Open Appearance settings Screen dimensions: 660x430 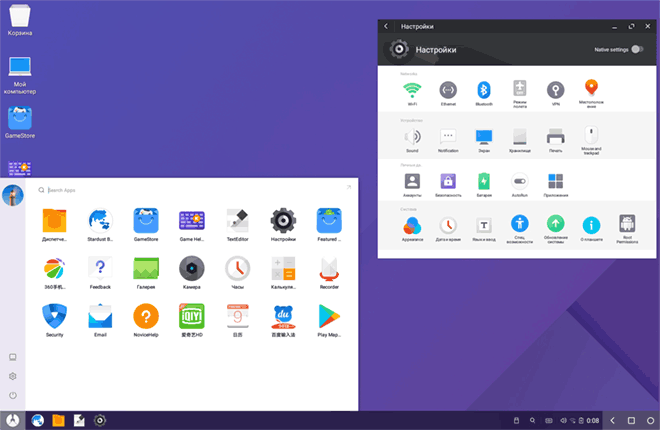pos(412,229)
